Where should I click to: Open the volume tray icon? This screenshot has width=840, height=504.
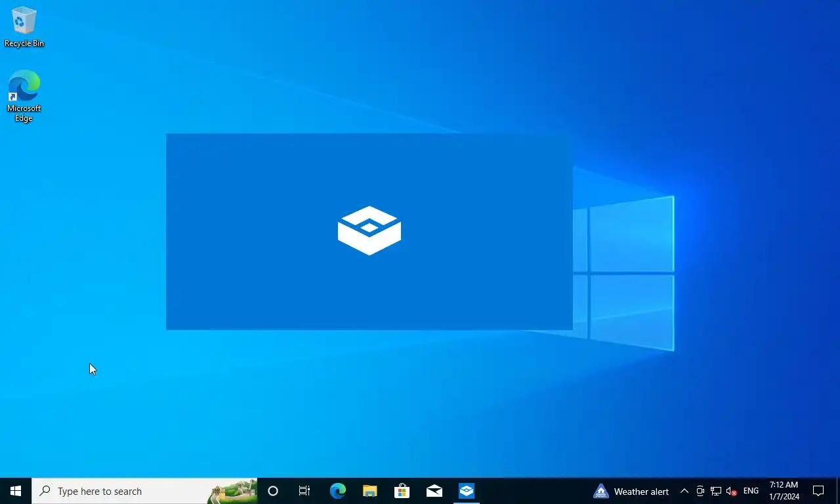tap(732, 491)
